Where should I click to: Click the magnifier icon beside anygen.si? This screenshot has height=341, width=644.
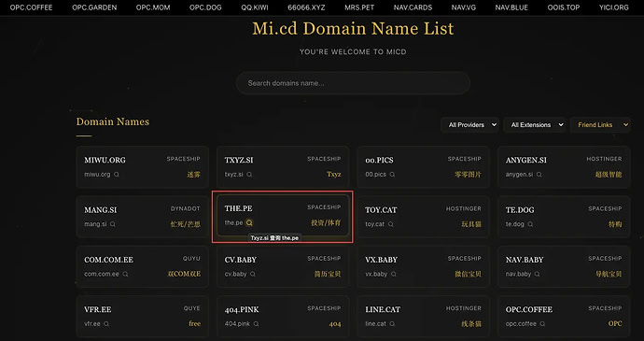[x=539, y=174]
